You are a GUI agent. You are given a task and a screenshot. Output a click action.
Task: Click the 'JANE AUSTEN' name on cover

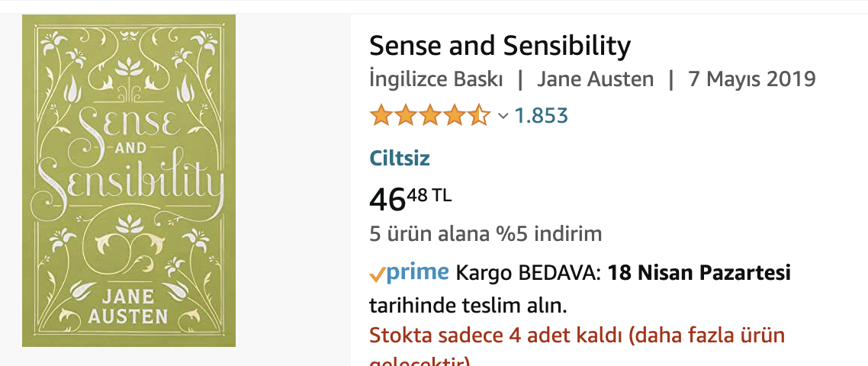(x=128, y=304)
